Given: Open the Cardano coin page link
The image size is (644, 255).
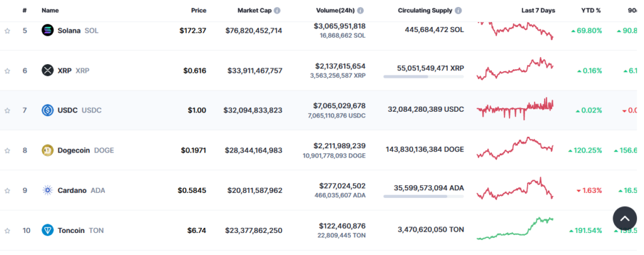Looking at the screenshot, I should [81, 191].
